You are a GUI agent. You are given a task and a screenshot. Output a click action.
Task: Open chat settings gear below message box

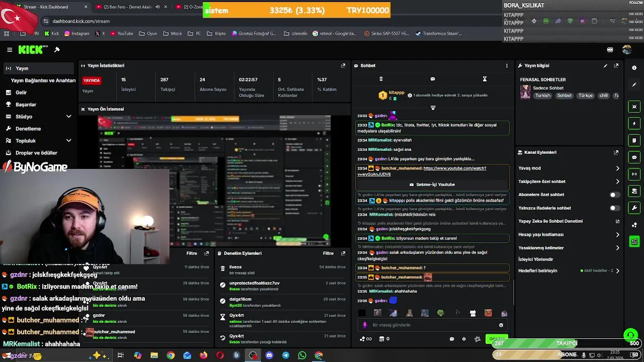tap(464, 339)
